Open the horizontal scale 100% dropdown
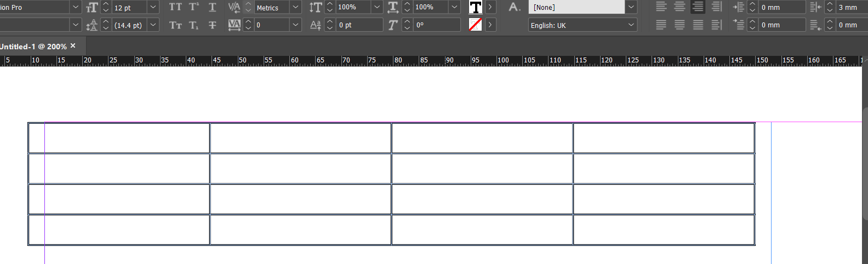Viewport: 868px width, 264px height. pos(454,7)
